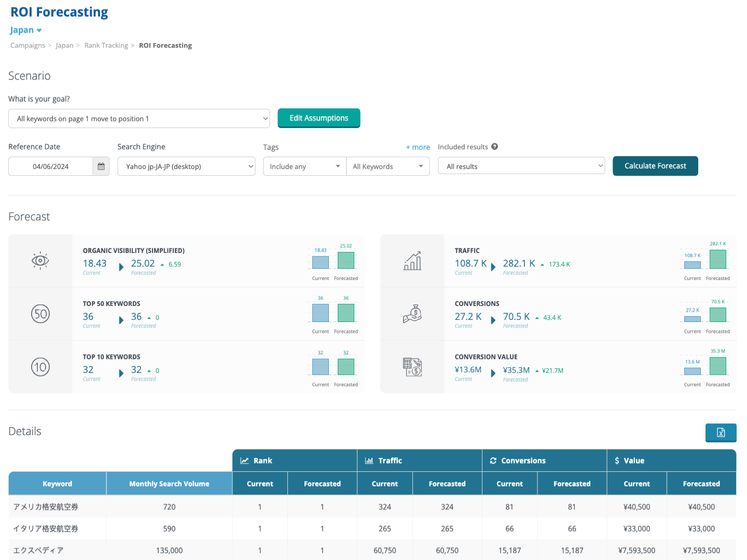Click the Organic Visibility forecasted bar

tap(346, 260)
